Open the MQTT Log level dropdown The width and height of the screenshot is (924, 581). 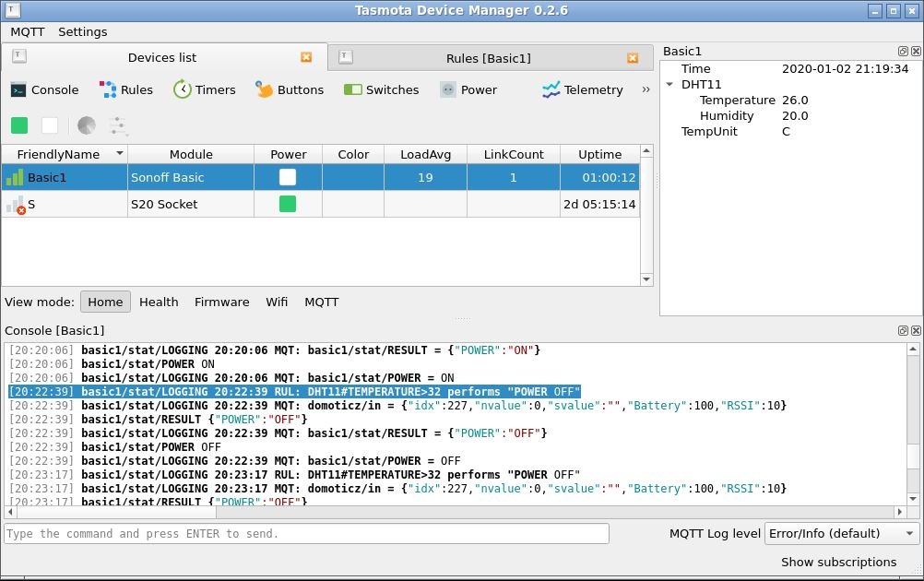(x=842, y=534)
